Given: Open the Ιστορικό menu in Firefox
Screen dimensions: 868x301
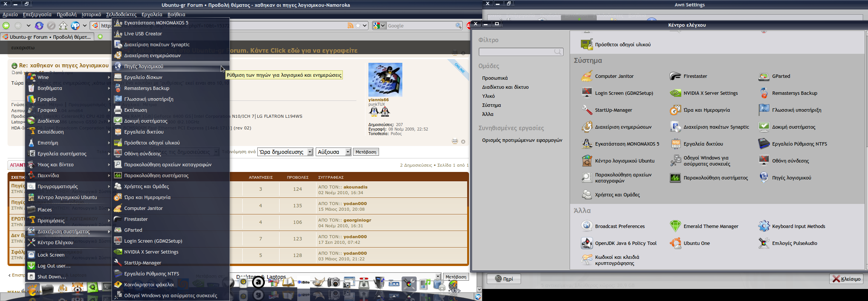Looking at the screenshot, I should [92, 15].
